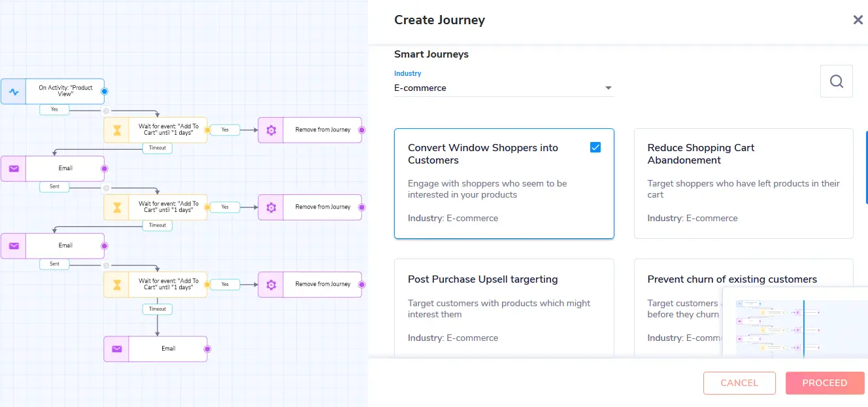Uncheck Convert Window Shoppers into Customers checkbox
The width and height of the screenshot is (868, 407).
pyautogui.click(x=595, y=147)
